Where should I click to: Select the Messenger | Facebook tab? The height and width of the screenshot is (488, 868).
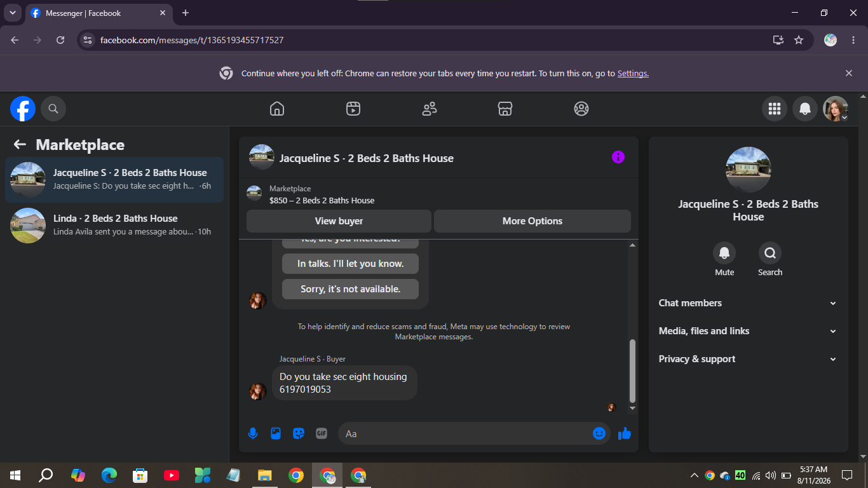98,13
